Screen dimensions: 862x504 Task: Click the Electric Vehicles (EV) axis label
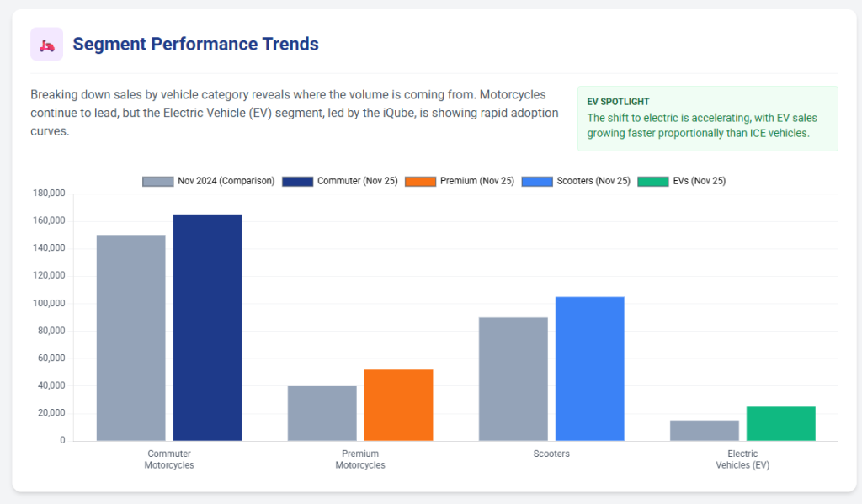click(x=742, y=459)
